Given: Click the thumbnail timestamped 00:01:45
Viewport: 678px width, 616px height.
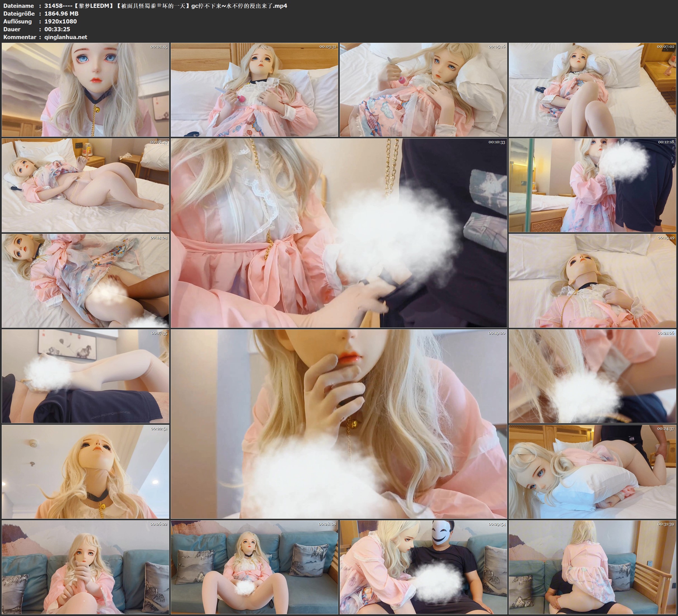Looking at the screenshot, I should coord(85,90).
